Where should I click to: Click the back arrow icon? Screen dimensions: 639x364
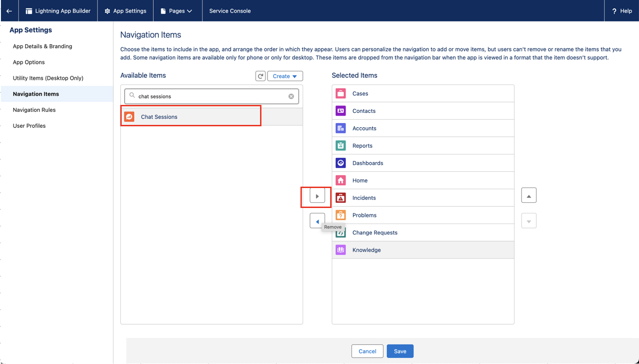click(9, 11)
